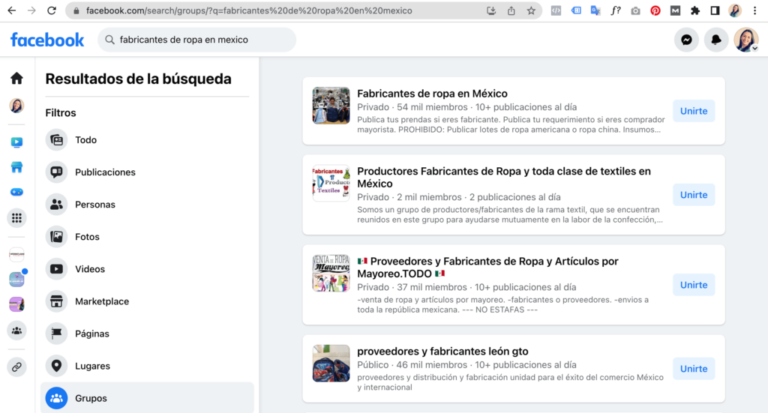The image size is (768, 413).
Task: Click the browser forward arrow
Action: (x=32, y=10)
